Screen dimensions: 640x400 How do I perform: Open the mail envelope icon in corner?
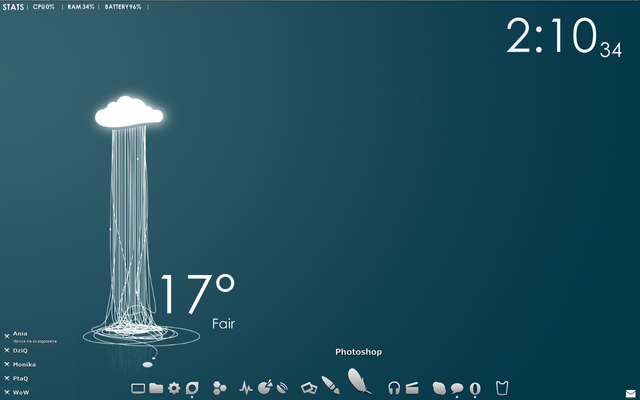(631, 393)
